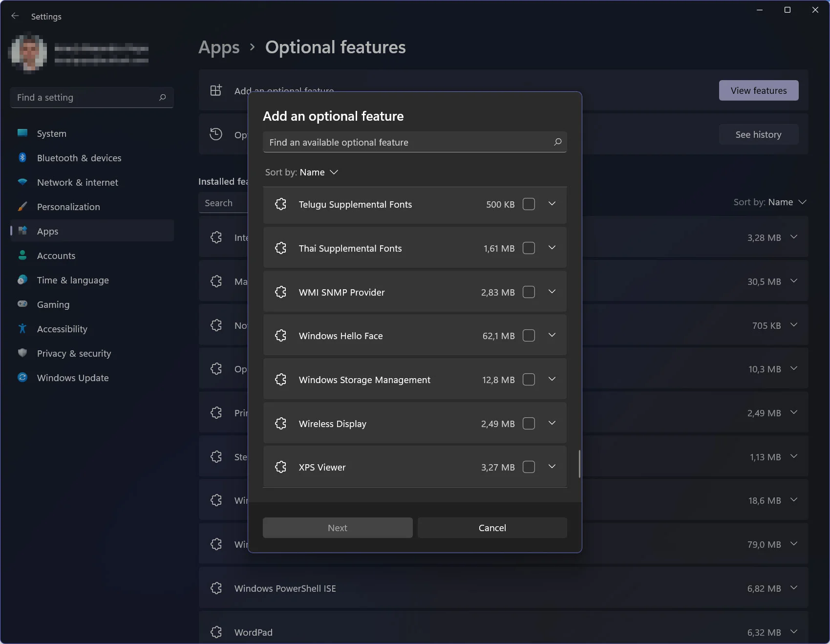Click See history button

(x=759, y=134)
